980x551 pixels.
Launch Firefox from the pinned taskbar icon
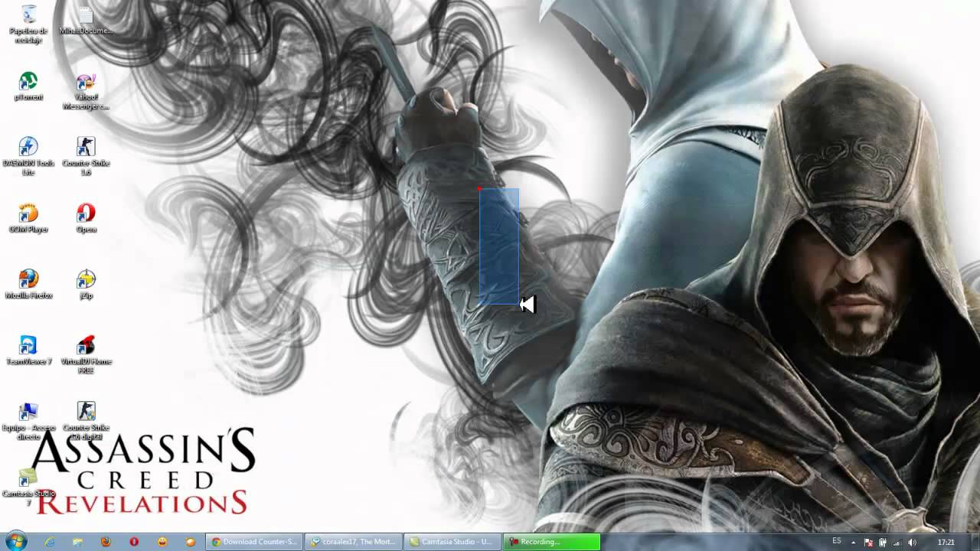tap(106, 542)
